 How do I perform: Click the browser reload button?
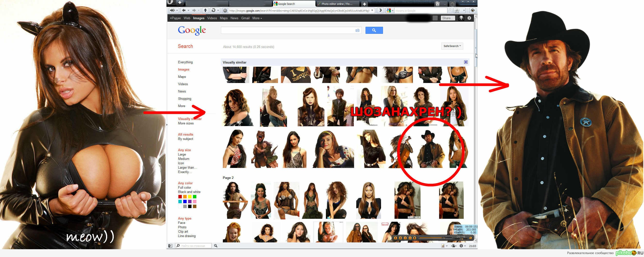(x=213, y=10)
